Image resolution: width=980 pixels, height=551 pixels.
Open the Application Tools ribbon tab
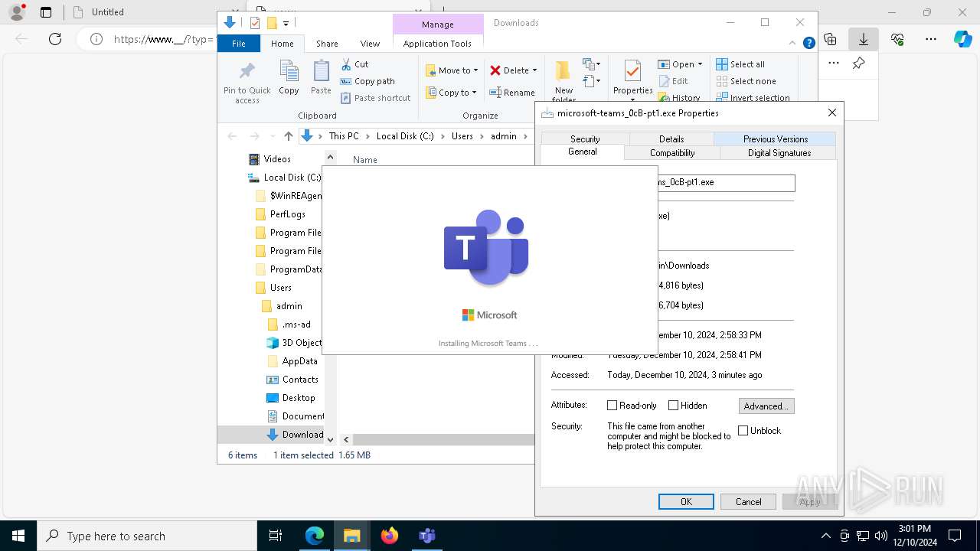(x=437, y=44)
